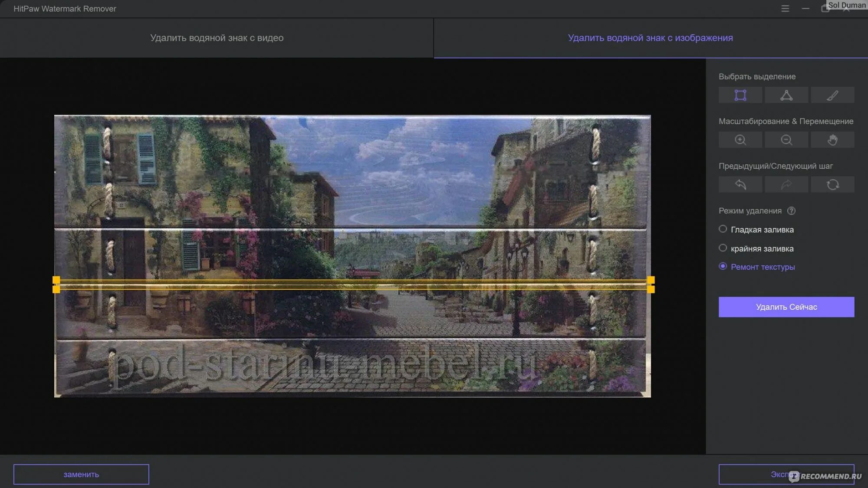
Task: Choose крайняя заливка removal mode
Action: pyautogui.click(x=756, y=248)
